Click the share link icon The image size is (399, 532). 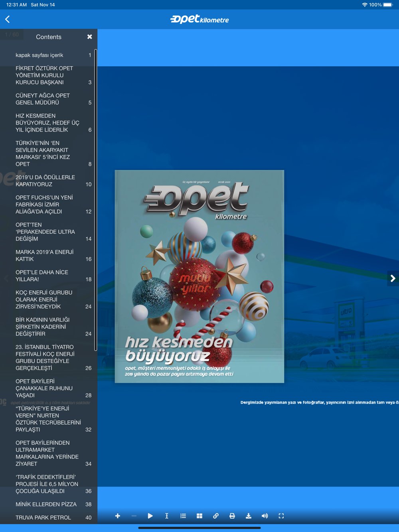(215, 516)
